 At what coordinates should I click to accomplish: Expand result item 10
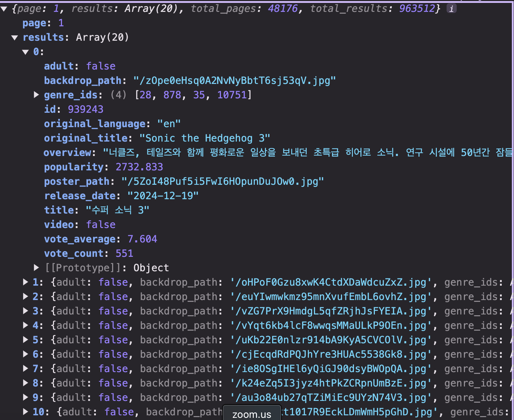click(x=26, y=412)
